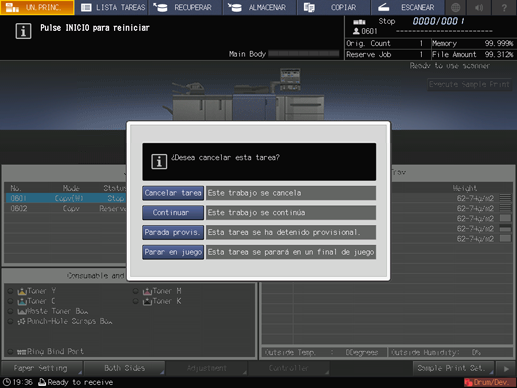This screenshot has height=388, width=517.
Task: Choose Parar en juego option
Action: [x=173, y=252]
